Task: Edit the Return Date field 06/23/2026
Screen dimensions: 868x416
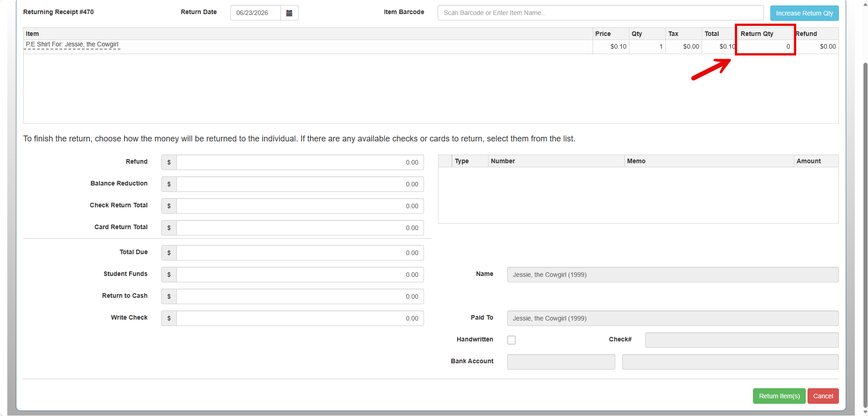Action: pyautogui.click(x=255, y=13)
